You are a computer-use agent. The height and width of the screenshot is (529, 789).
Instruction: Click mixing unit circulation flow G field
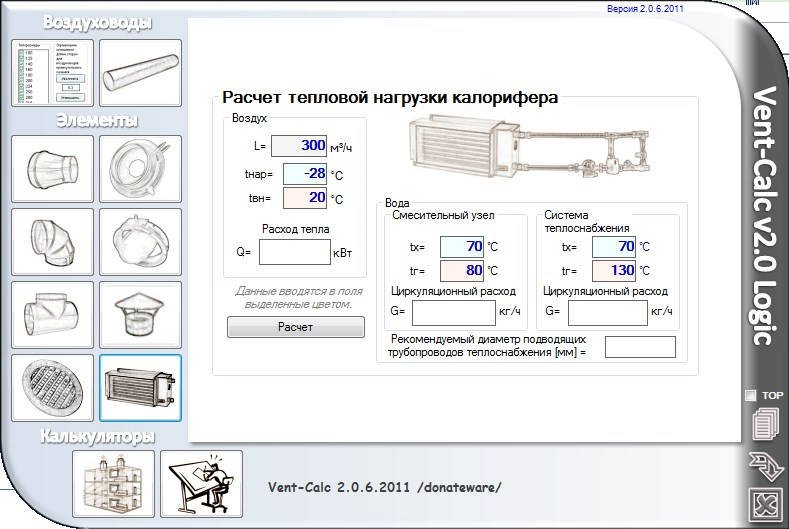[x=454, y=313]
